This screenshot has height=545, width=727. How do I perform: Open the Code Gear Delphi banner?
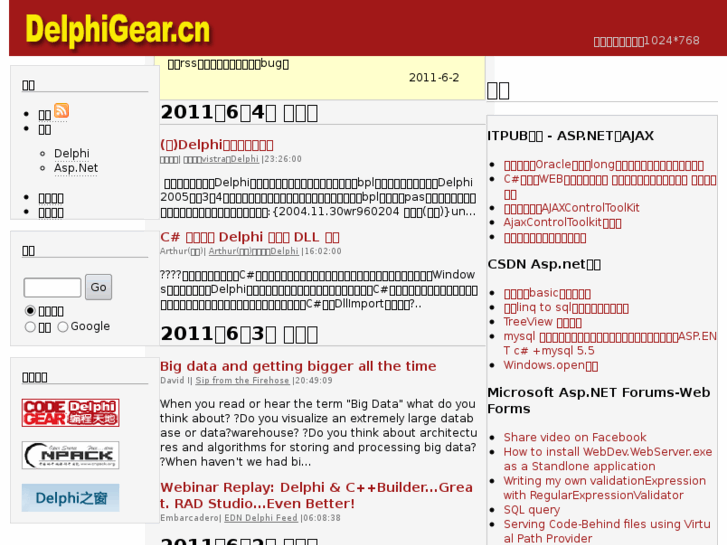pyautogui.click(x=70, y=412)
